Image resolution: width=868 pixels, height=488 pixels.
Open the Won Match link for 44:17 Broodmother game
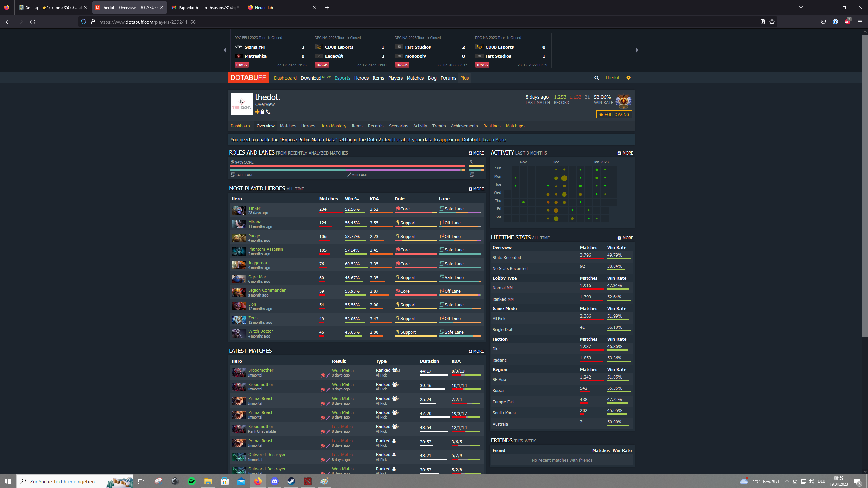pyautogui.click(x=342, y=371)
